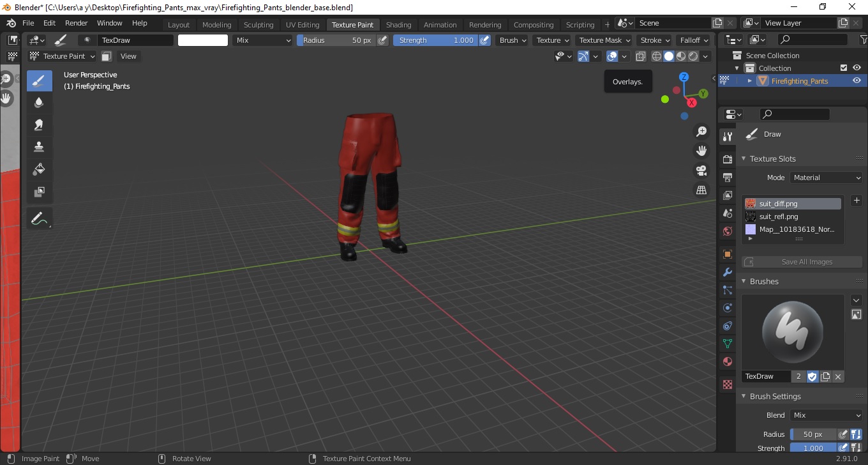Open the Scene properties tab
Image resolution: width=868 pixels, height=465 pixels.
pyautogui.click(x=727, y=213)
